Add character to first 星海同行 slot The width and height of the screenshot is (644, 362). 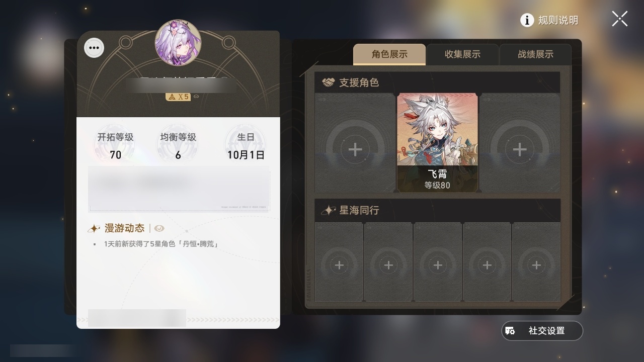click(339, 265)
